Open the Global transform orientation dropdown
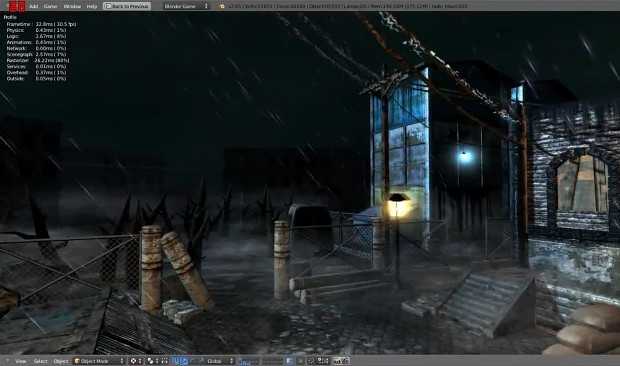The height and width of the screenshot is (366, 620). point(220,361)
